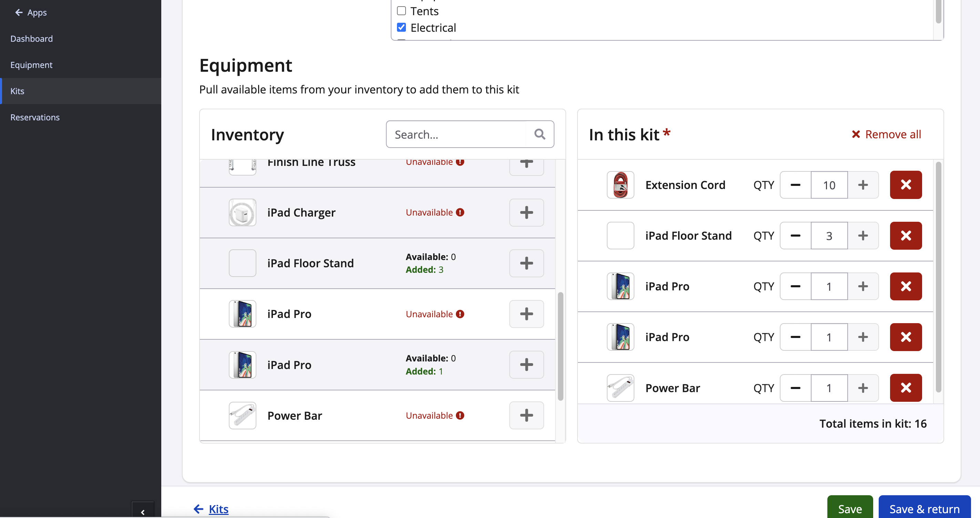Open iPad Charger thumbnail in inventory

(x=242, y=212)
